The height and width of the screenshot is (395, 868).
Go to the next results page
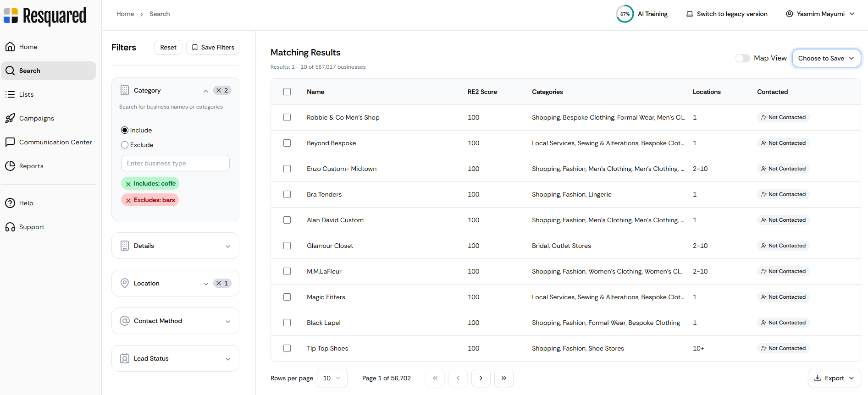[481, 378]
